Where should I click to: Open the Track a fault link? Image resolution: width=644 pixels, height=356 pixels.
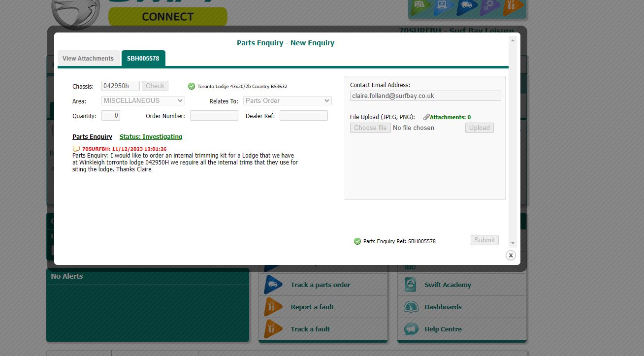click(310, 329)
